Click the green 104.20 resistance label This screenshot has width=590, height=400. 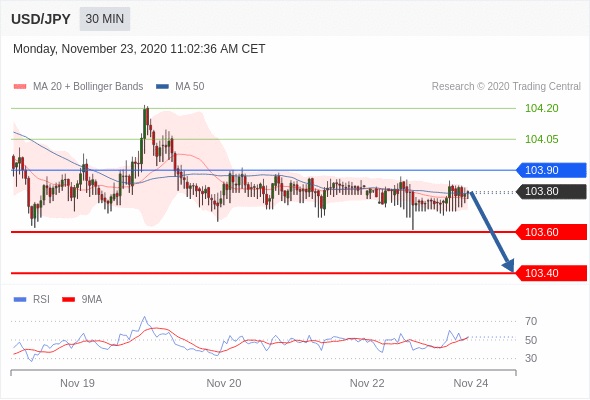[x=541, y=108]
